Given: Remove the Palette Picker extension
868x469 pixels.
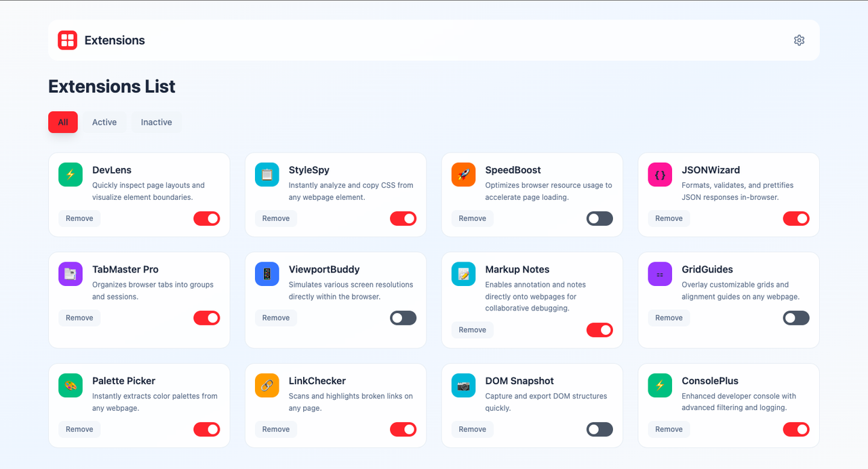Looking at the screenshot, I should click(x=79, y=429).
